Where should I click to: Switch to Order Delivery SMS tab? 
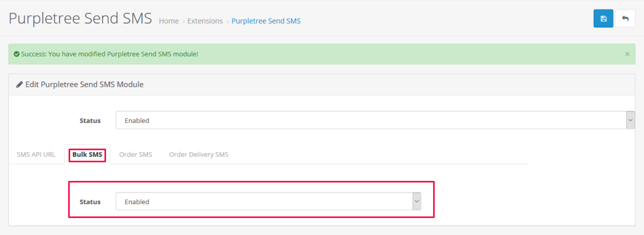[x=198, y=155]
